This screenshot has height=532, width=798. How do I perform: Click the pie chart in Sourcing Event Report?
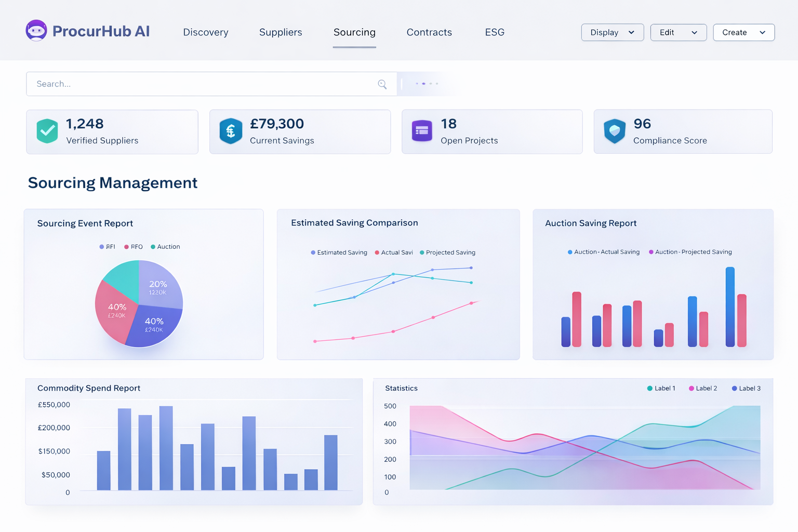click(139, 304)
